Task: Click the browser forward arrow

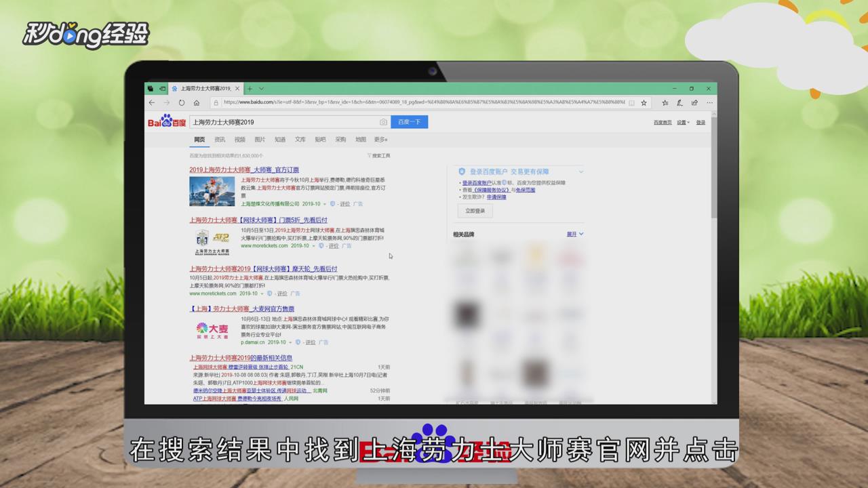Action: (167, 103)
